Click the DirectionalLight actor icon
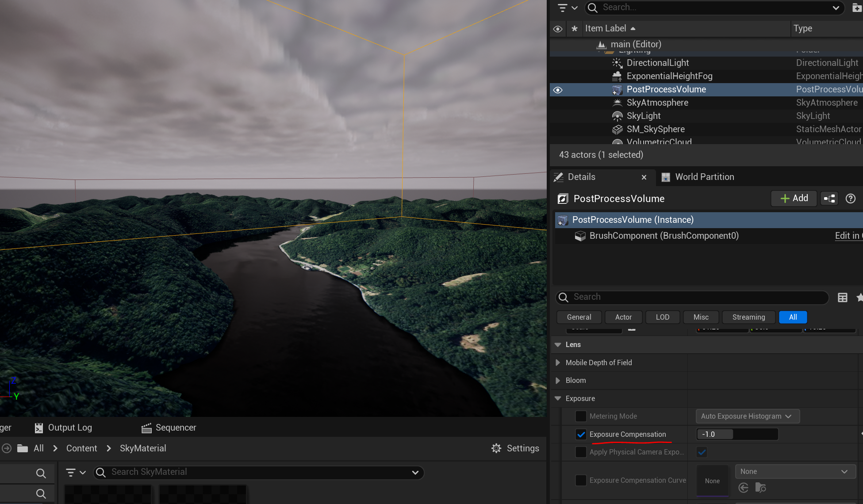The width and height of the screenshot is (863, 504). pos(617,63)
